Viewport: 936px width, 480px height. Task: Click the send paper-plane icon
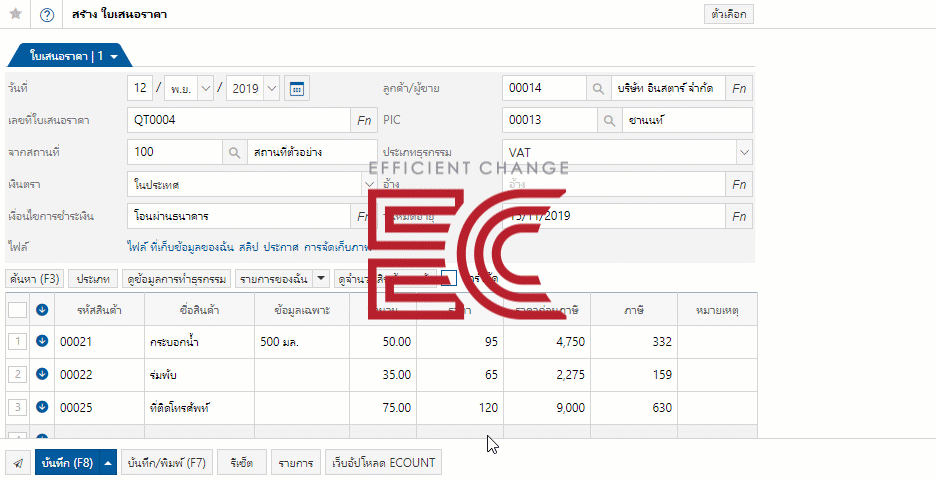click(18, 463)
